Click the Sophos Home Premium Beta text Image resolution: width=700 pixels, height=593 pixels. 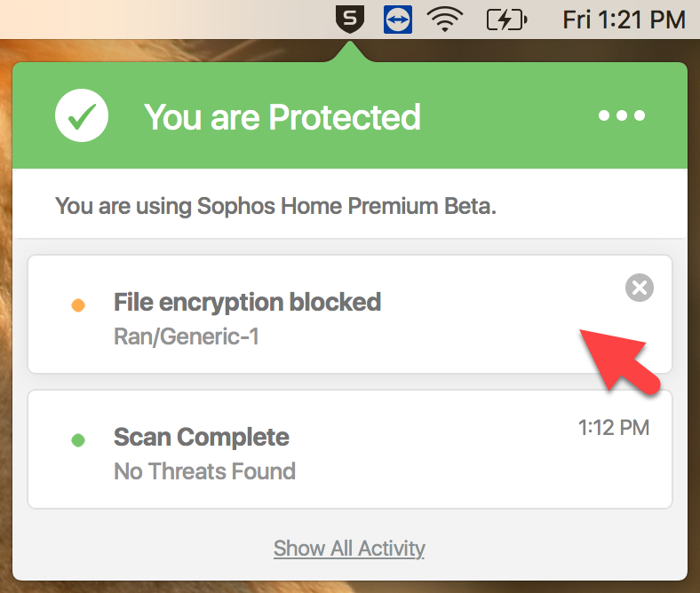point(275,207)
